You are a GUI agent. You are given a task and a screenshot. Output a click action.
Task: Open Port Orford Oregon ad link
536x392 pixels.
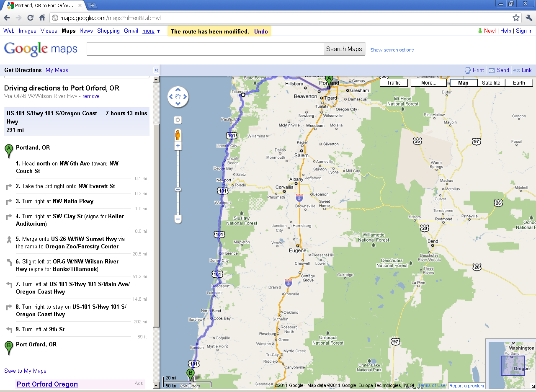tap(47, 384)
